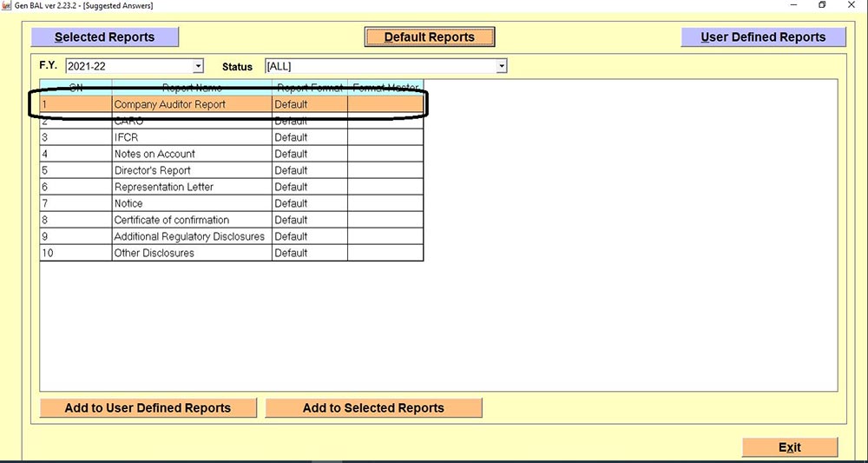This screenshot has width=868, height=463.
Task: Switch to the Default Reports tab
Action: (x=430, y=37)
